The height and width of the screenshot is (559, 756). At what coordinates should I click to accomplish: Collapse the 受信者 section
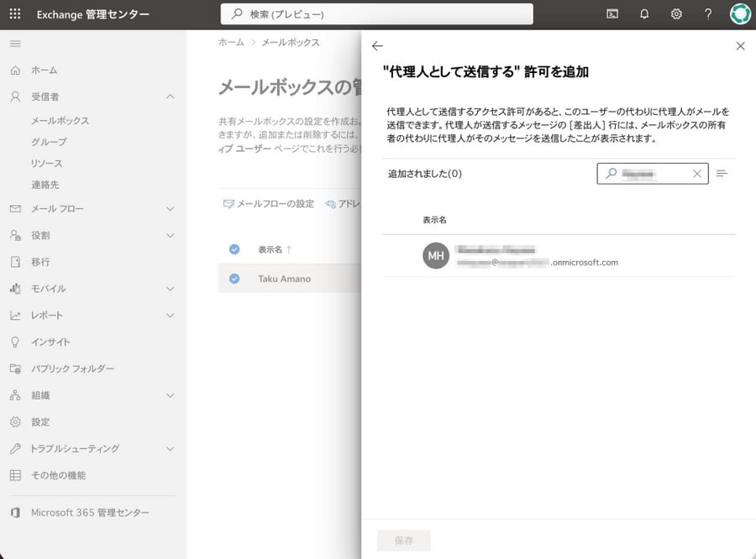[x=171, y=97]
